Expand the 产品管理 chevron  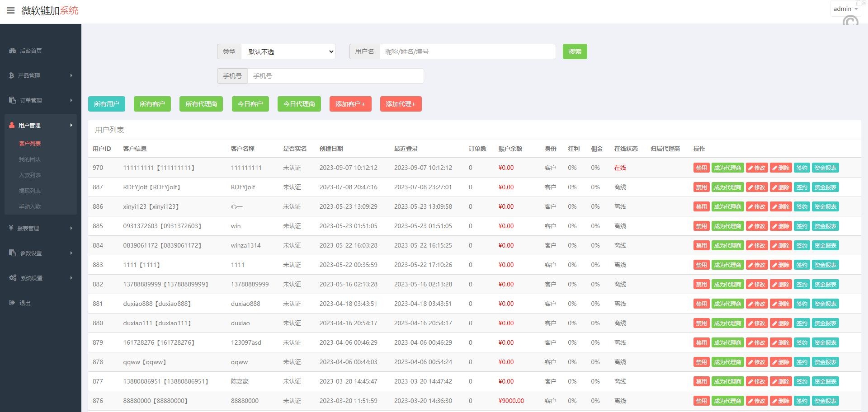click(x=71, y=75)
